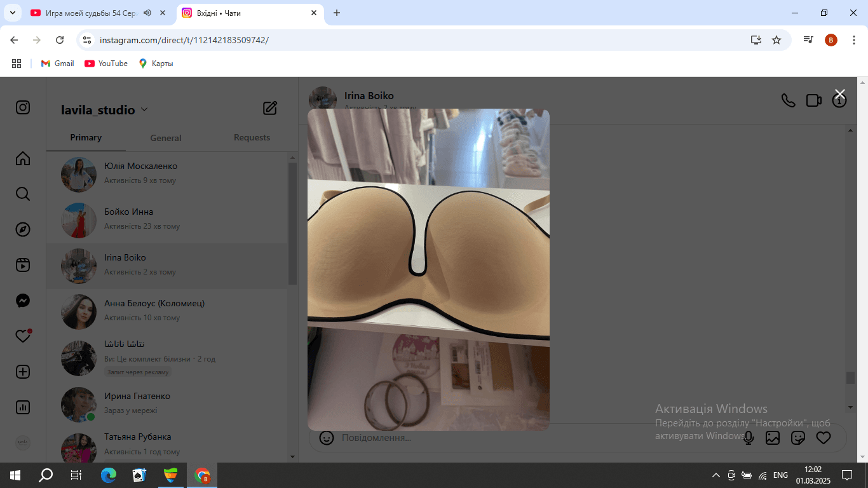Image resolution: width=868 pixels, height=488 pixels.
Task: Open the Gmail bookmark
Action: pos(57,64)
